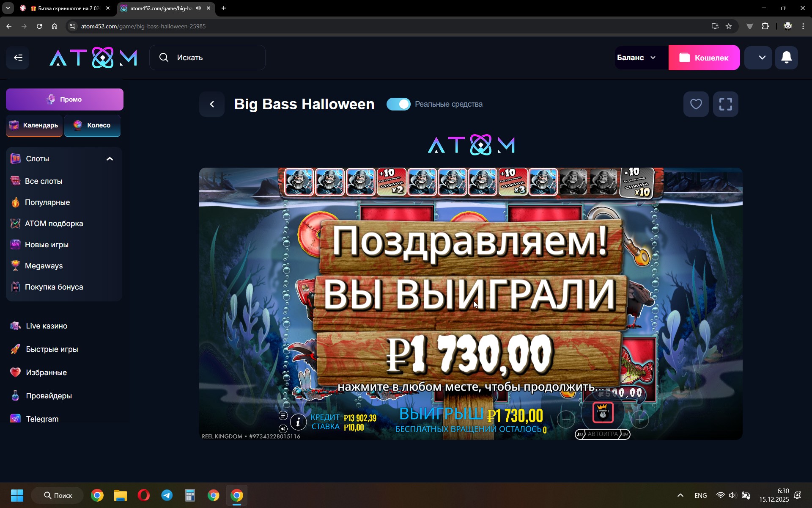Open the Промо button
This screenshot has width=812, height=508.
click(x=65, y=99)
